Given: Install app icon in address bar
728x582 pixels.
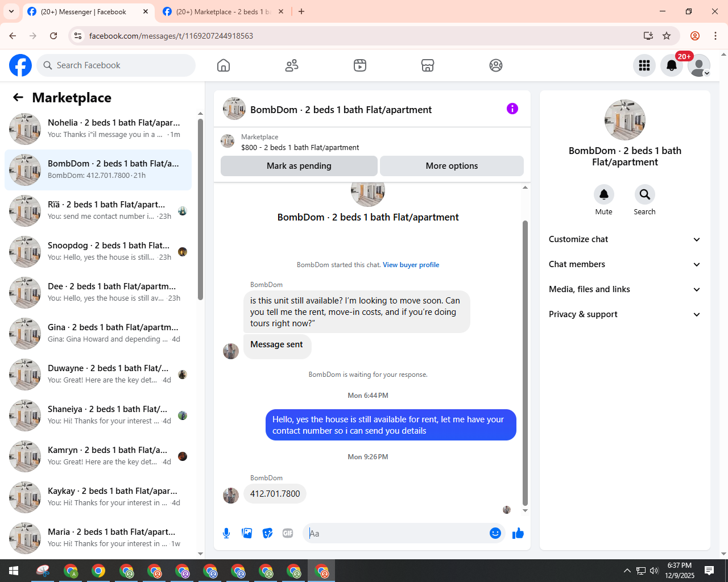Looking at the screenshot, I should 648,36.
